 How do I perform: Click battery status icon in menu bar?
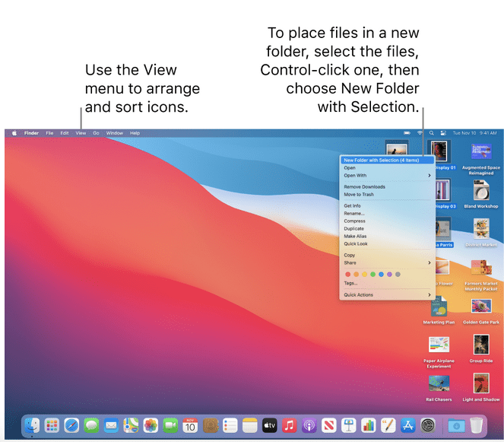[407, 133]
